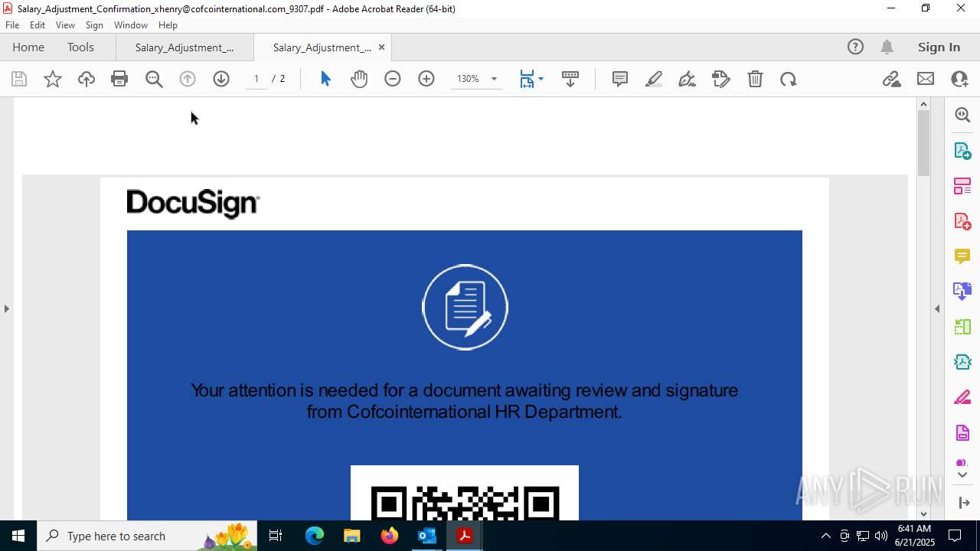Open the Tools tab

pyautogui.click(x=80, y=47)
